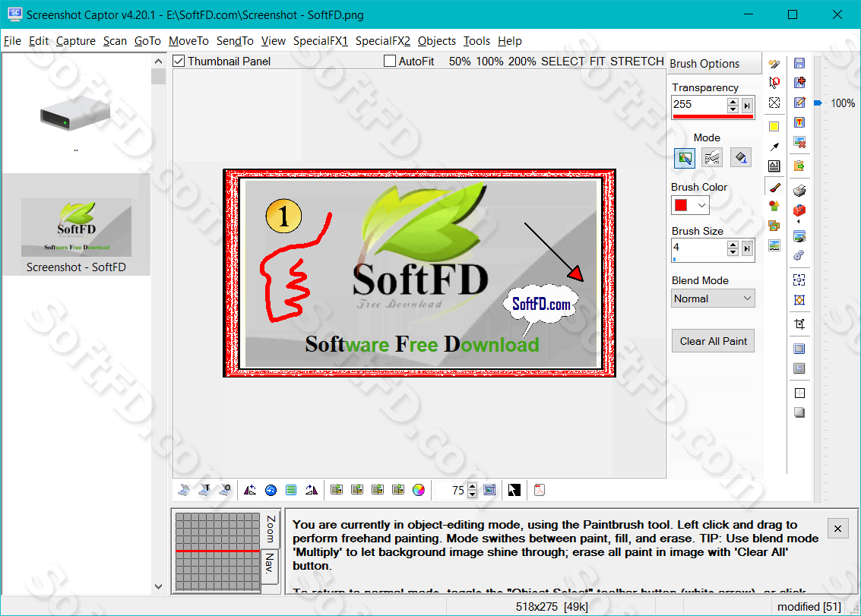The height and width of the screenshot is (616, 861).
Task: Click the red PDF document icon
Action: (x=540, y=490)
